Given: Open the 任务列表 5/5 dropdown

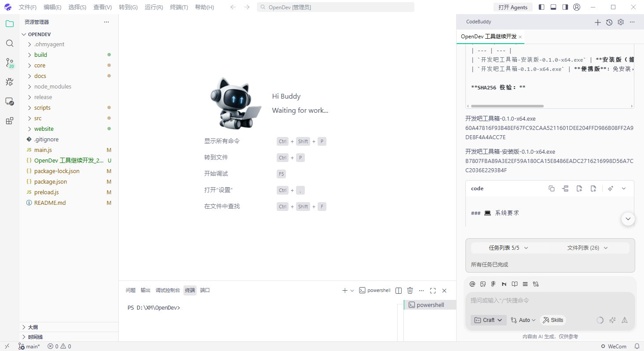Looking at the screenshot, I should click(x=509, y=248).
